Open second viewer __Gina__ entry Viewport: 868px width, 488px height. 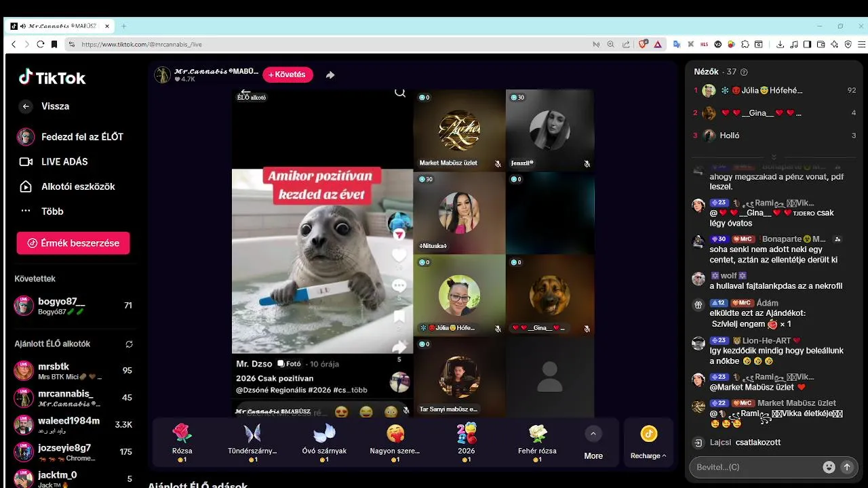(774, 113)
